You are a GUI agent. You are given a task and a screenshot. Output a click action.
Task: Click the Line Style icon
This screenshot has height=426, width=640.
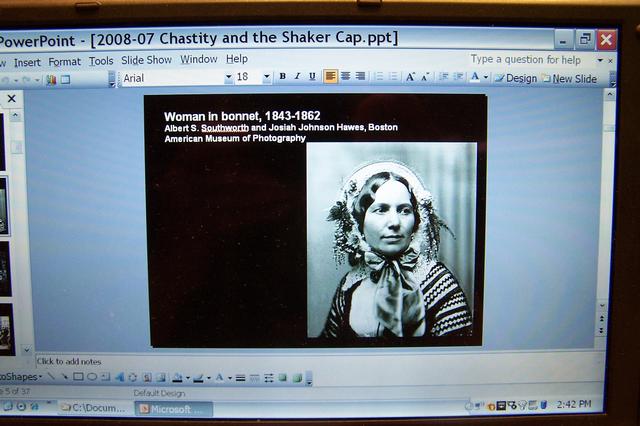point(240,378)
